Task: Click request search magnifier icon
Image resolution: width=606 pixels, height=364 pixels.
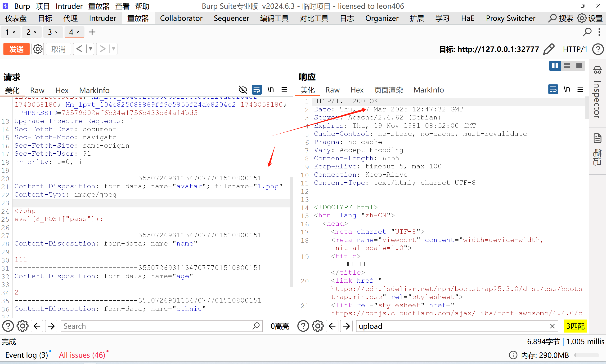Action: [256, 326]
